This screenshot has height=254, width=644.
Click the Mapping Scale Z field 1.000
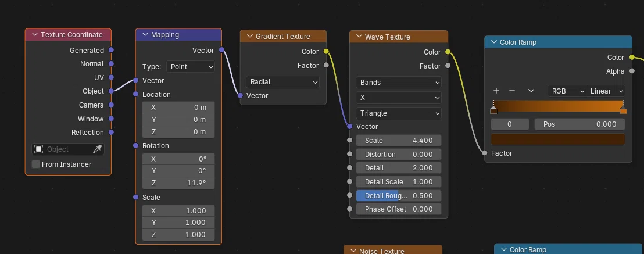178,235
